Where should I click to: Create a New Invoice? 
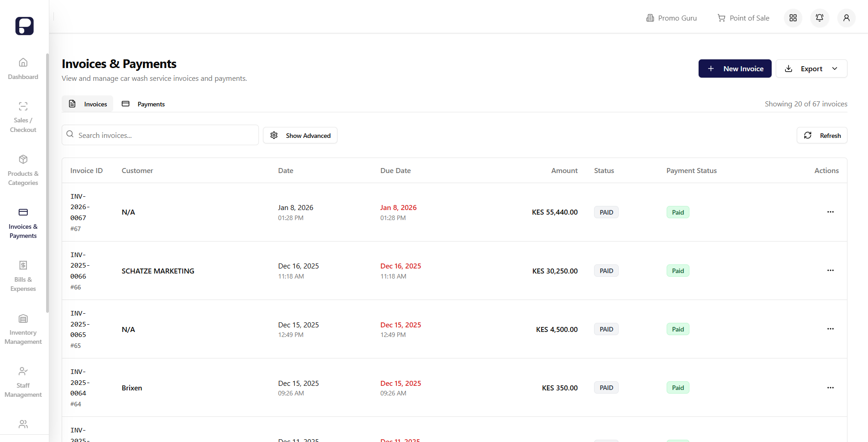click(735, 68)
